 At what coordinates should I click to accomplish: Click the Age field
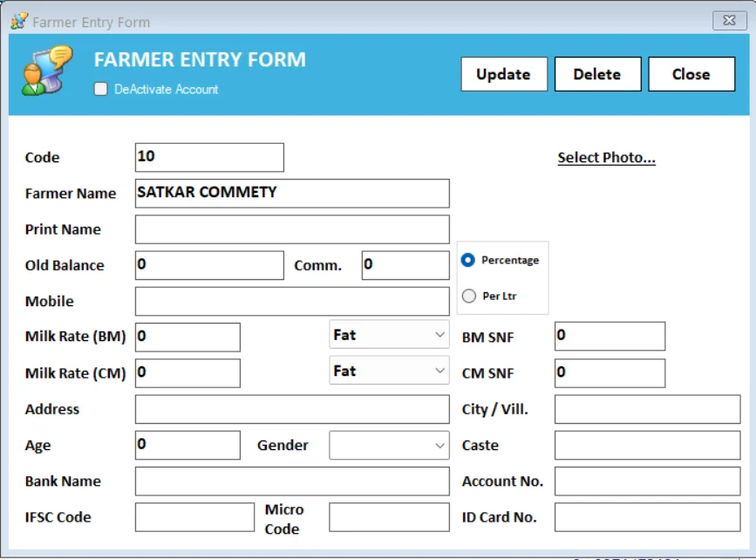coord(187,445)
